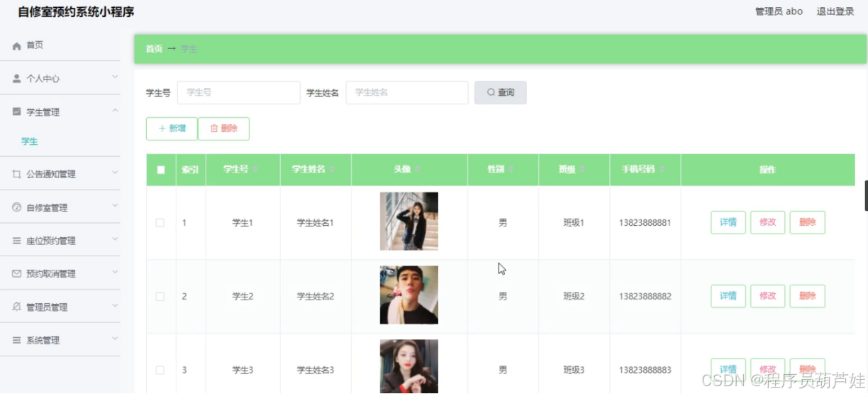Click the 学生 text in the breadcrumb bar
The height and width of the screenshot is (394, 868).
(189, 49)
